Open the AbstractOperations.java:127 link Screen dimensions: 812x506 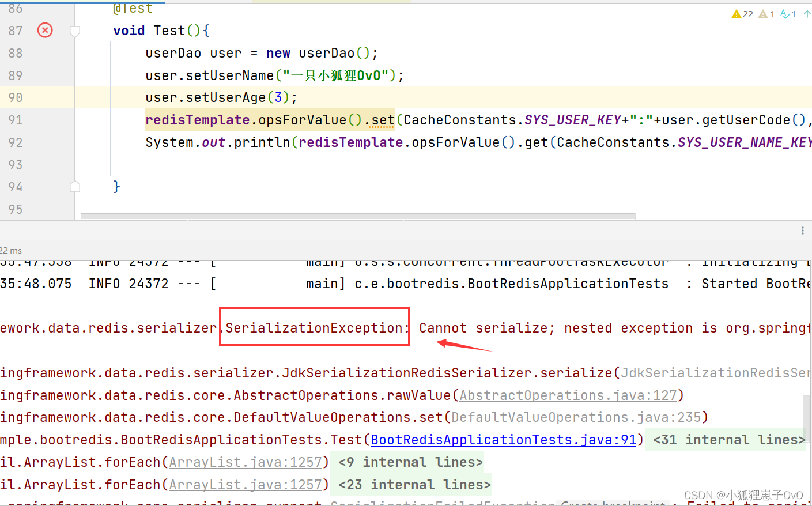click(568, 395)
